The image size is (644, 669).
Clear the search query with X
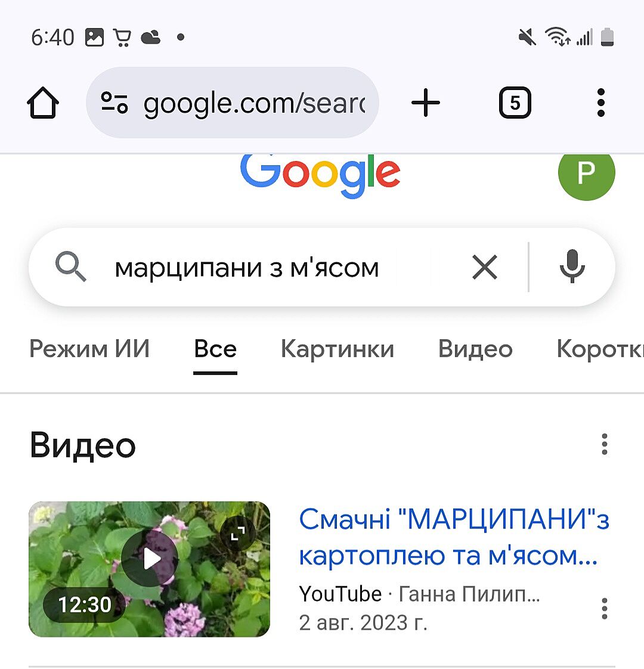485,267
